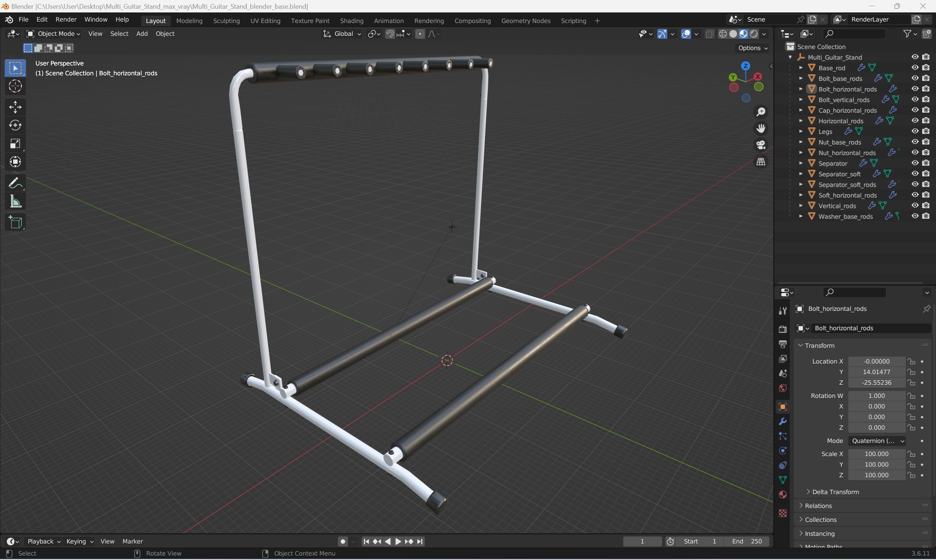Open Global transform orientation dropdown
This screenshot has height=560, width=936.
coord(342,34)
